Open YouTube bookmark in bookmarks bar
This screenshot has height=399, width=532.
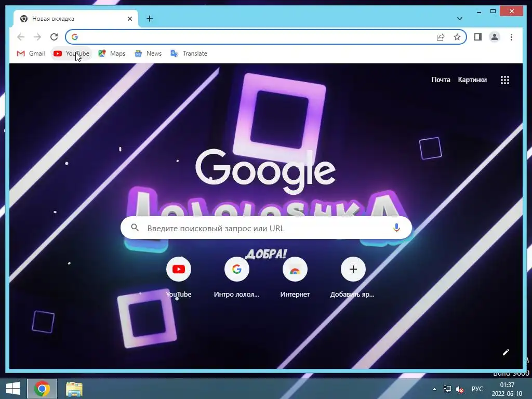click(71, 54)
